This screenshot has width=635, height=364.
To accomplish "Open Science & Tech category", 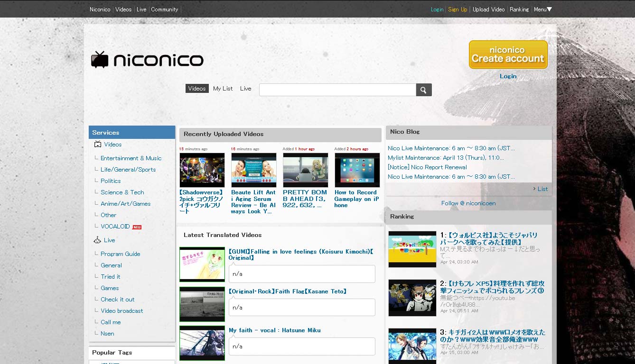I will pos(122,192).
